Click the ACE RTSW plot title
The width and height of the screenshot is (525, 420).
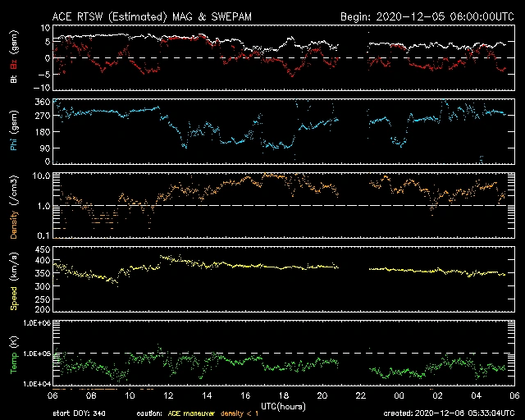coord(157,16)
